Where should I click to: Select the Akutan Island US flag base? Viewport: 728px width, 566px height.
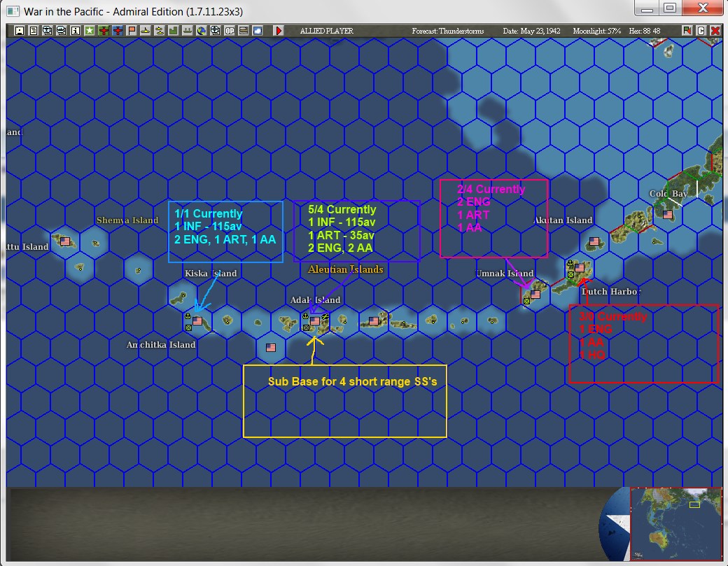click(x=594, y=241)
